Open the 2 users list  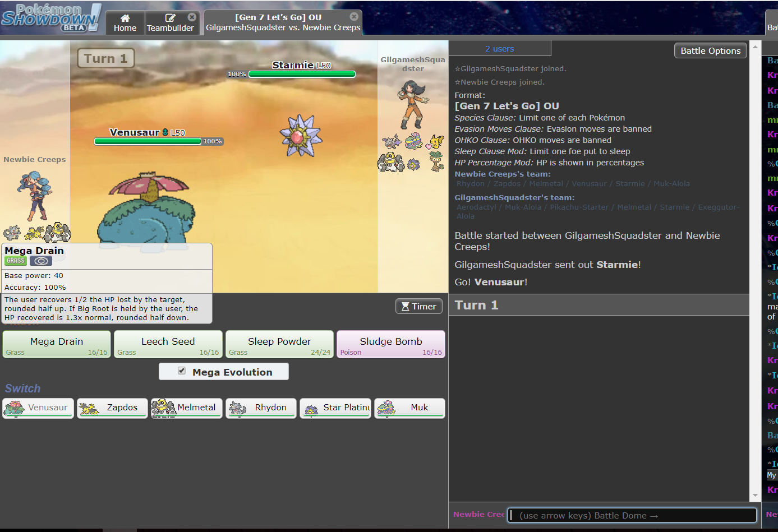point(500,49)
